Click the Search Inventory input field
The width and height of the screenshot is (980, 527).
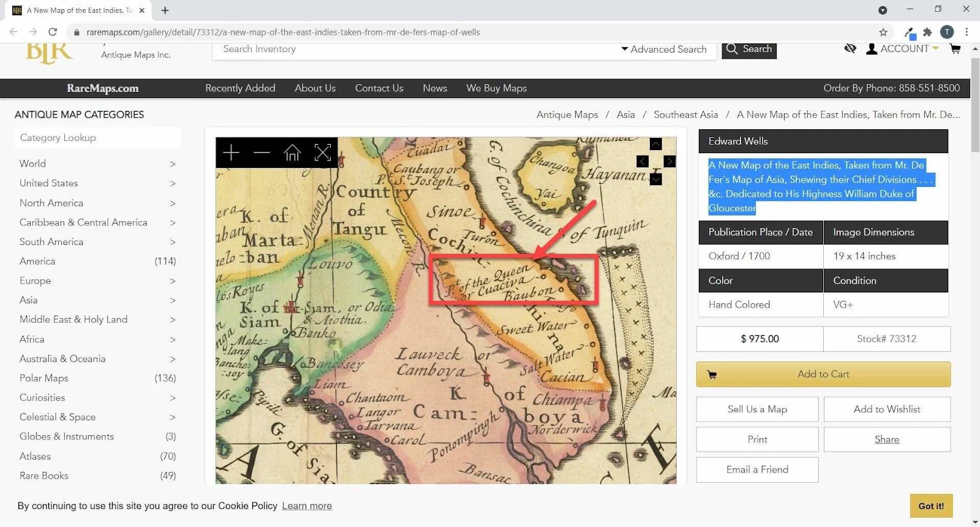pyautogui.click(x=417, y=49)
